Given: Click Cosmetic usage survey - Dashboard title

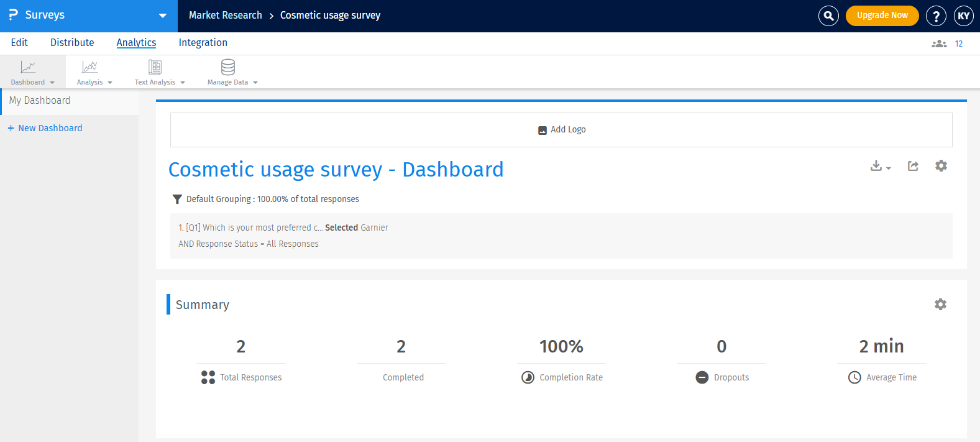Looking at the screenshot, I should tap(336, 169).
